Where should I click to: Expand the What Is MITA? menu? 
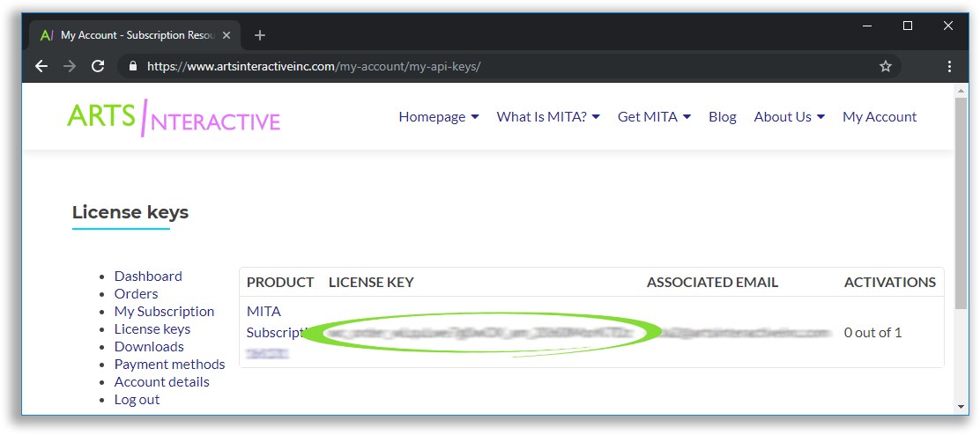tap(548, 117)
